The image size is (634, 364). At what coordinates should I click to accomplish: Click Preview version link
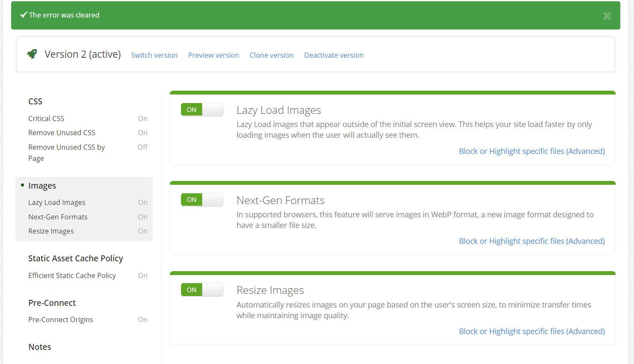pyautogui.click(x=213, y=55)
